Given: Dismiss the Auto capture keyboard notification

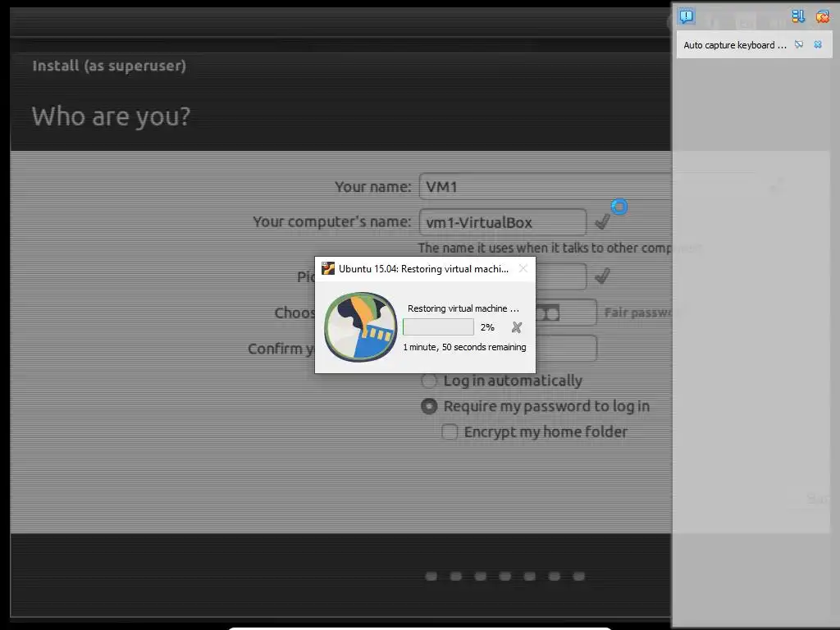Looking at the screenshot, I should click(x=818, y=44).
